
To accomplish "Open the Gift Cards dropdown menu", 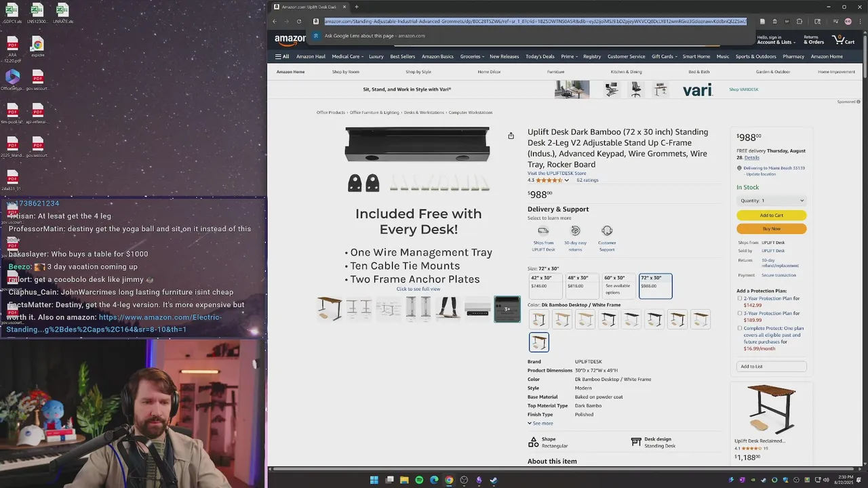I will click(665, 56).
